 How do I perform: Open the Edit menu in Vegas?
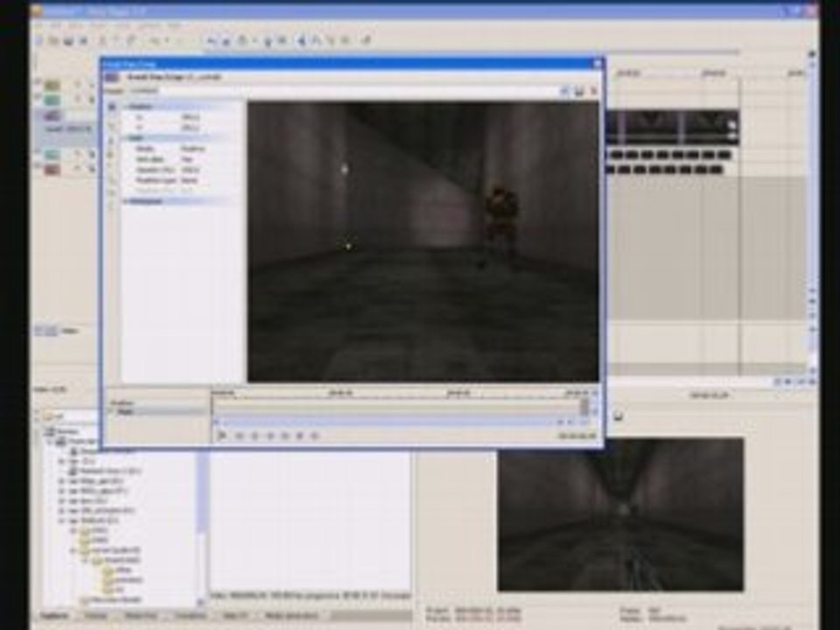coord(56,25)
